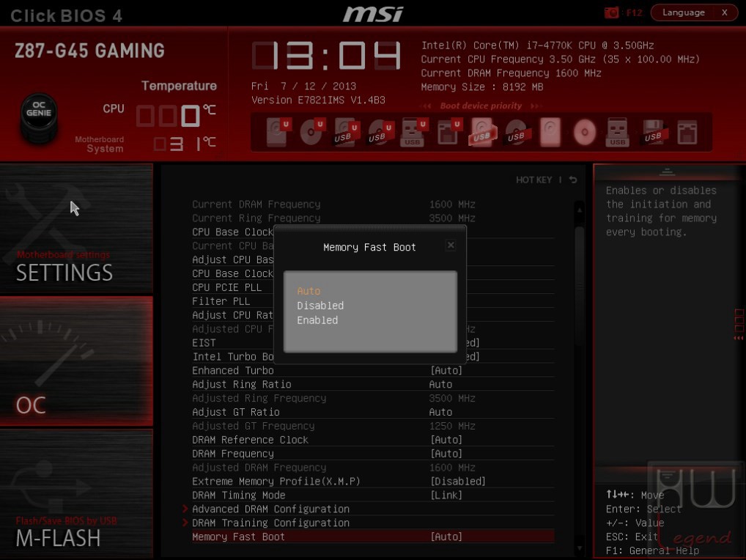Image resolution: width=746 pixels, height=560 pixels.
Task: Choose Auto in Memory Fast Boot popup
Action: pyautogui.click(x=309, y=291)
